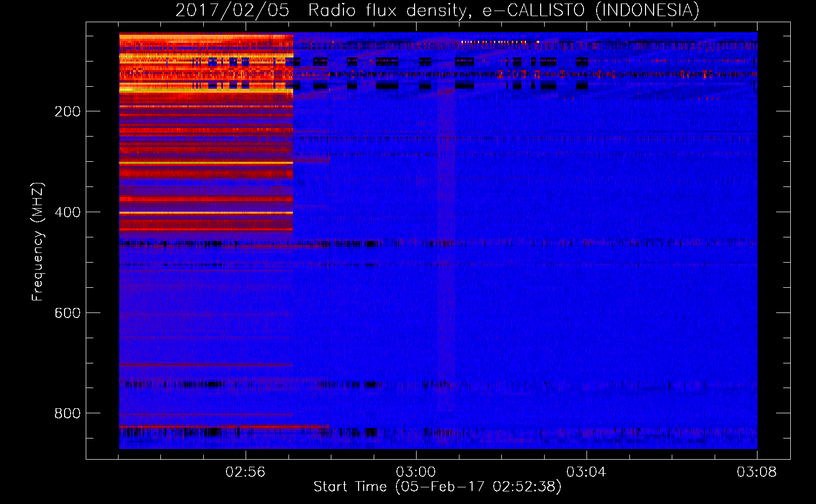
Task: Click the Frequency (MHZ) axis label
Action: (x=37, y=242)
